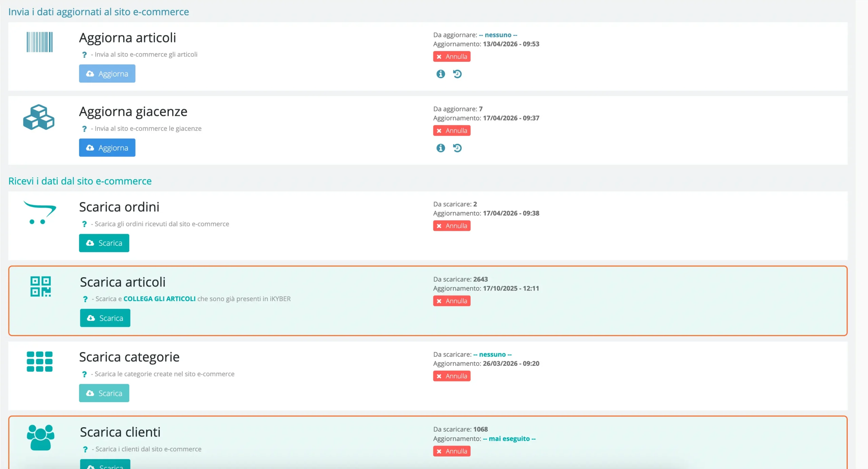Cancel with Annulla in Aggiorna articoli row

click(x=452, y=56)
